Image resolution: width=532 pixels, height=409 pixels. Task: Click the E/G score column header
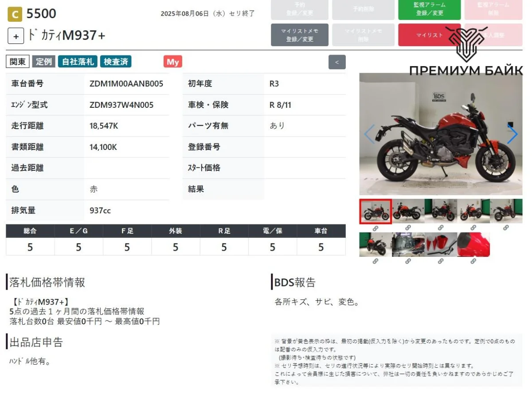point(78,231)
